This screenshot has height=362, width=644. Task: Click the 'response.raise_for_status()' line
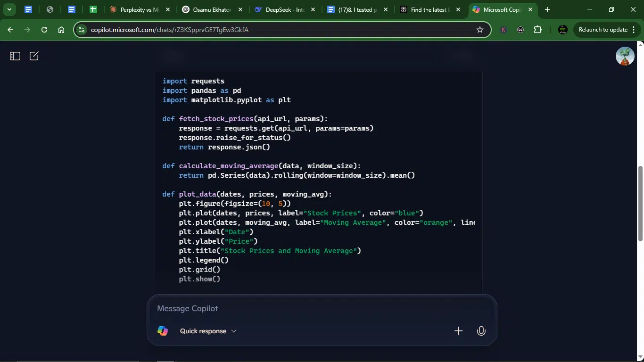click(x=235, y=138)
